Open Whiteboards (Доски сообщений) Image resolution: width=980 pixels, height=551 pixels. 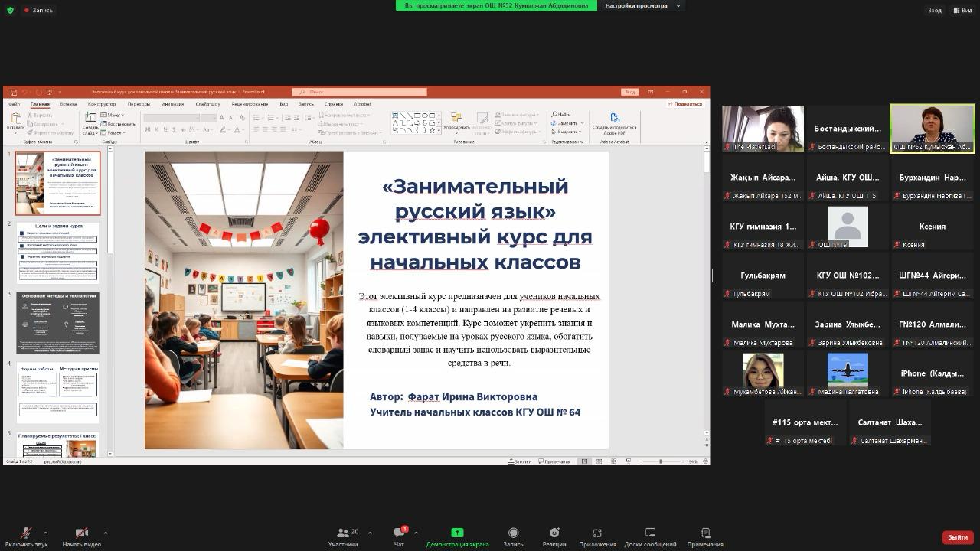[x=650, y=537]
